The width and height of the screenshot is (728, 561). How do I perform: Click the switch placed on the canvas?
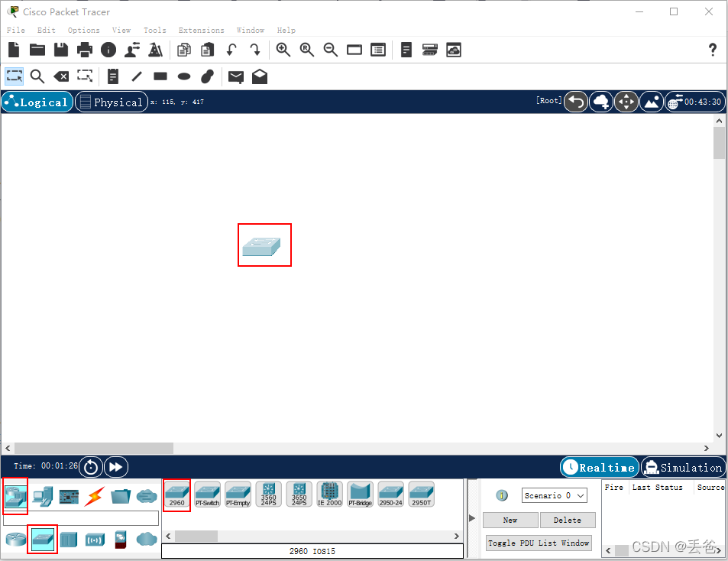click(261, 246)
